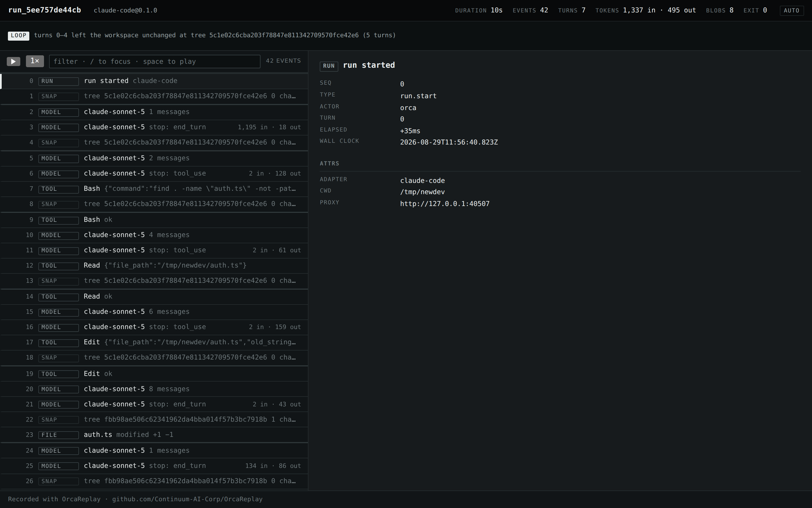Select event 11 stop: tool_use 61 out
Screen dimensions: 812x508
154,250
